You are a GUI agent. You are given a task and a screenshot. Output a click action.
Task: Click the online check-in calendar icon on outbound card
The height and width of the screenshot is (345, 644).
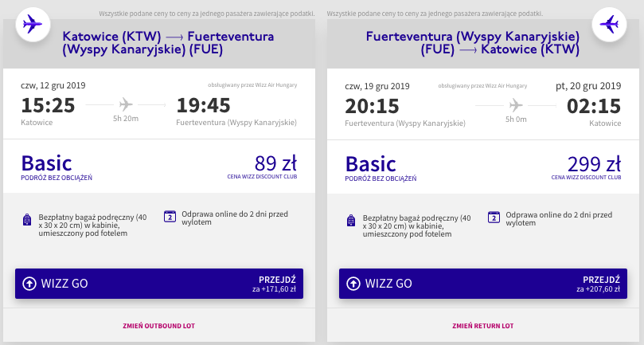click(170, 216)
